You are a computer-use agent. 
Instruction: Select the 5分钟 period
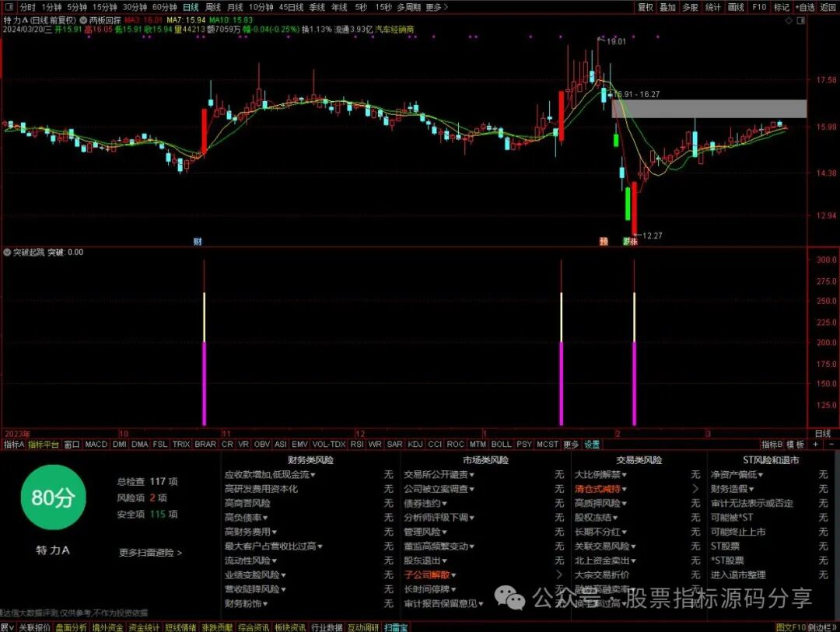[x=77, y=7]
